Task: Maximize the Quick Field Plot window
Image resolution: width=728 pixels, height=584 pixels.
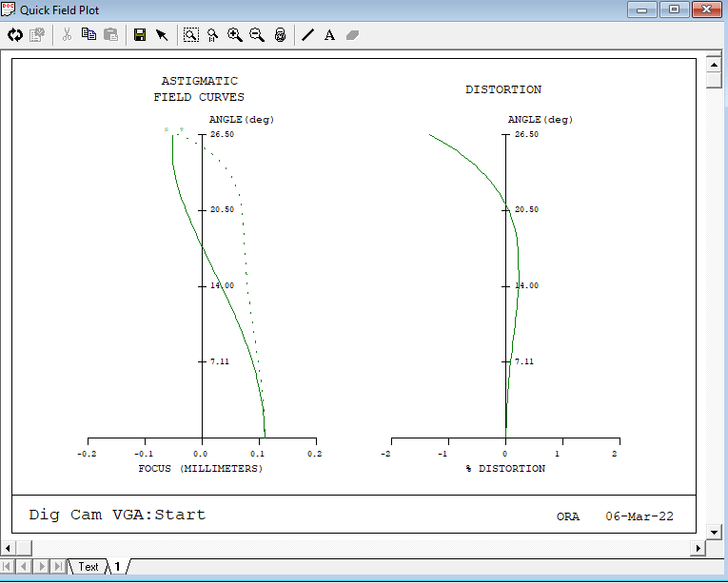Action: (x=674, y=10)
